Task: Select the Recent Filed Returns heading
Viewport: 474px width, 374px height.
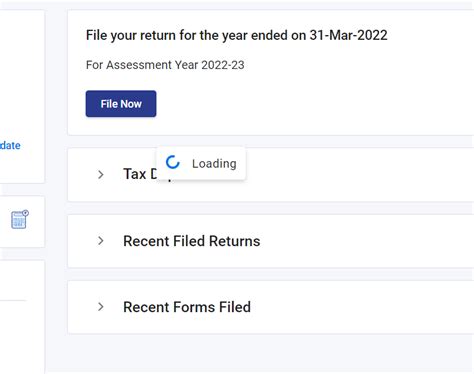Action: tap(192, 241)
